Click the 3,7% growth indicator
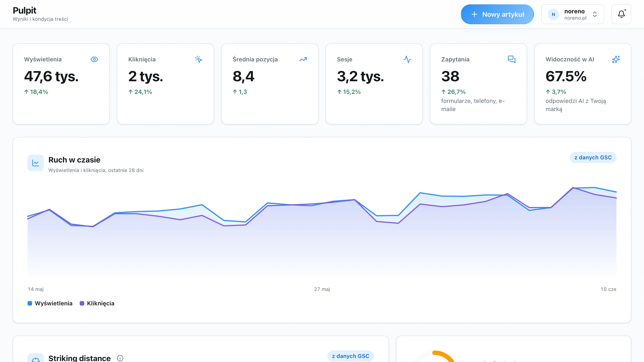Image resolution: width=644 pixels, height=362 pixels. pos(556,92)
